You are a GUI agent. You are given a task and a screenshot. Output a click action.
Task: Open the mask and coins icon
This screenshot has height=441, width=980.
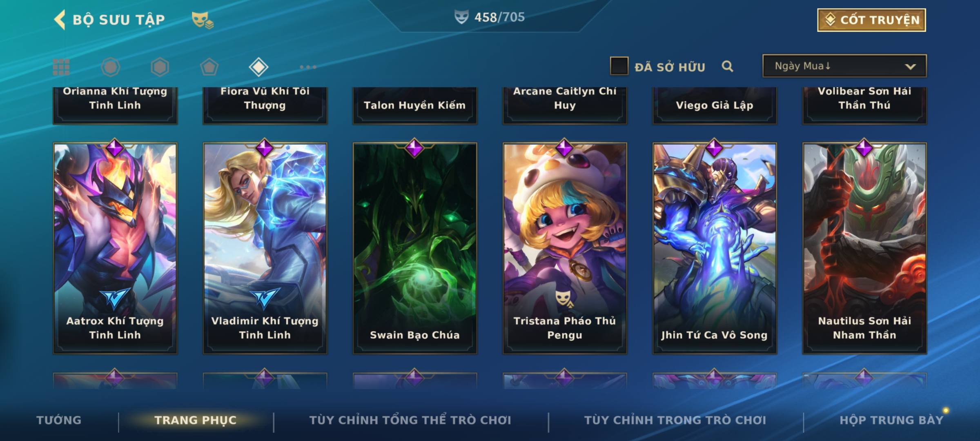[x=203, y=20]
